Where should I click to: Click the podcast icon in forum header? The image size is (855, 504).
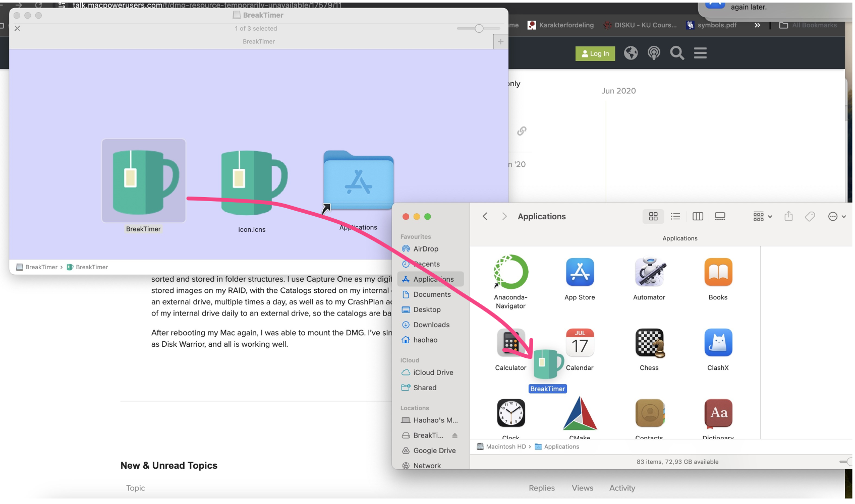pyautogui.click(x=654, y=53)
